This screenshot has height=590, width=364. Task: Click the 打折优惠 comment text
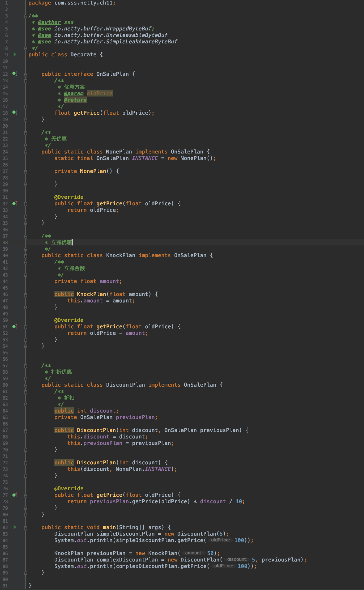coord(61,372)
